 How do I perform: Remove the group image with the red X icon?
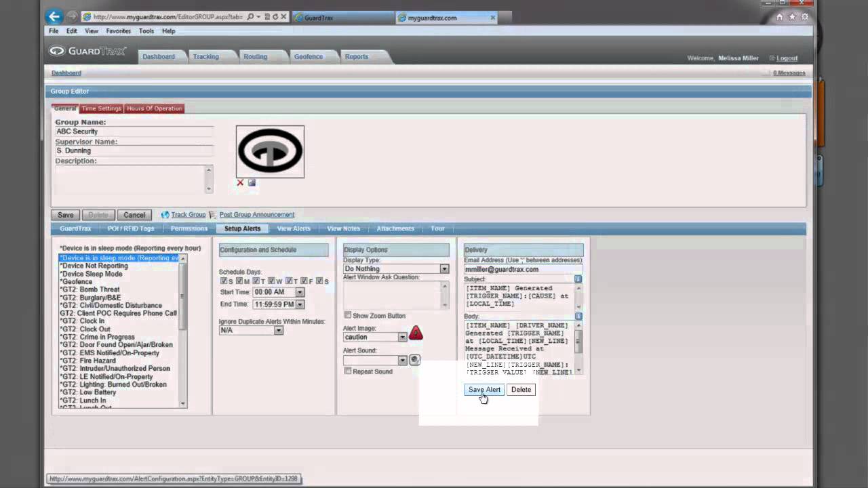(240, 182)
